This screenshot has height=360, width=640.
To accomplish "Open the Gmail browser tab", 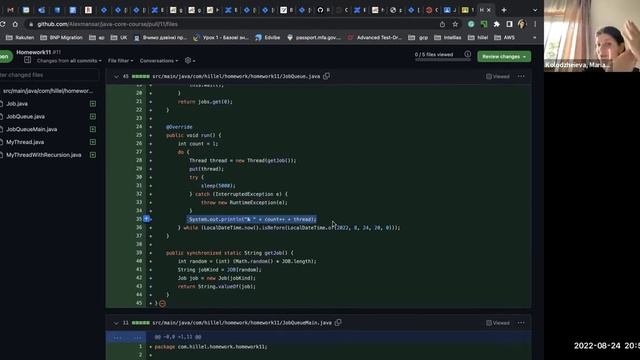I will (x=11, y=10).
